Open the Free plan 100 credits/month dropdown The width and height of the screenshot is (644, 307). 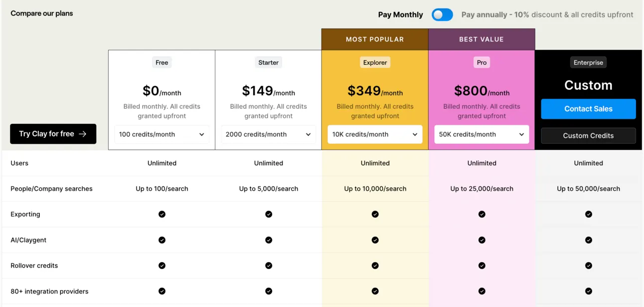162,134
